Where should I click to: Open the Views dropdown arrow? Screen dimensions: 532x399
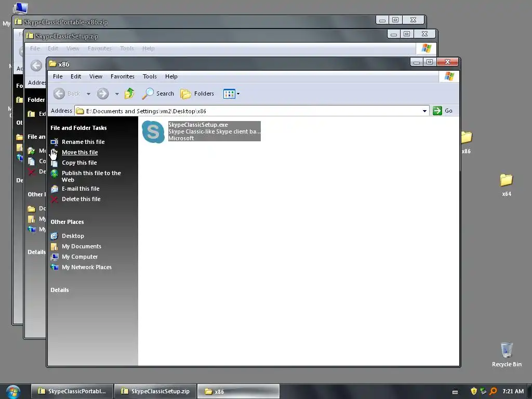[x=238, y=94]
